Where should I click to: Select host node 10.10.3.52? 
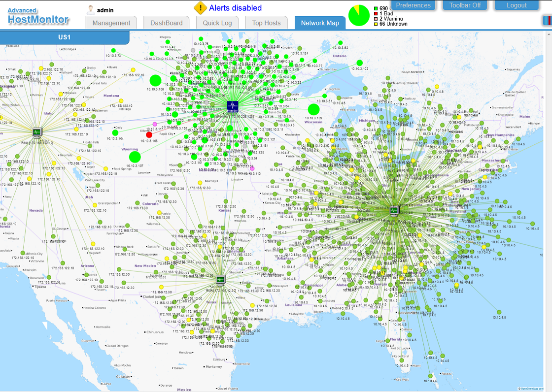point(341,43)
